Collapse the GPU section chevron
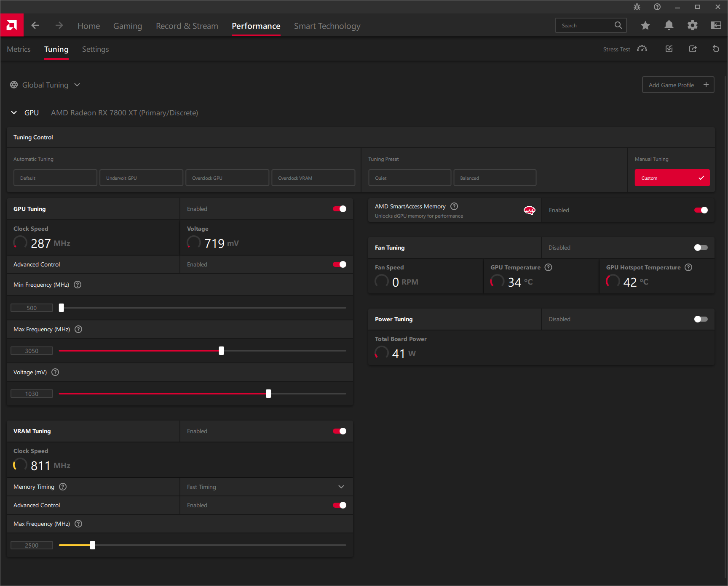This screenshot has height=586, width=728. pyautogui.click(x=14, y=113)
